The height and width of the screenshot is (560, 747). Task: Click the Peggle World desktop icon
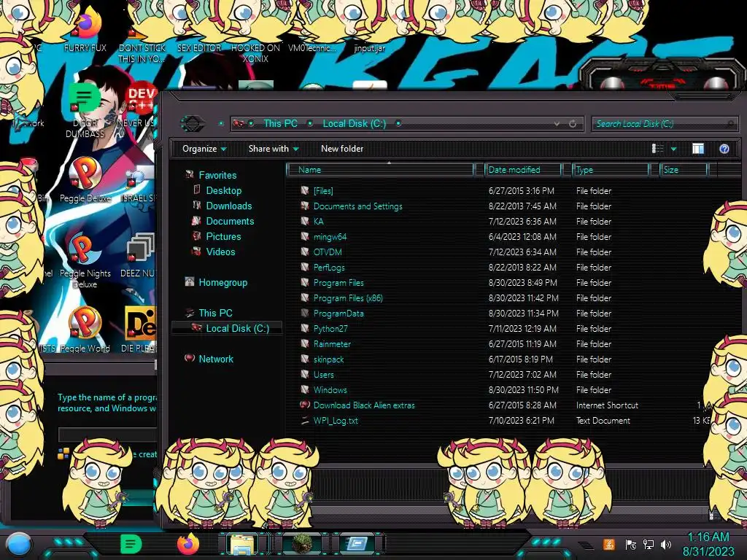pyautogui.click(x=85, y=330)
